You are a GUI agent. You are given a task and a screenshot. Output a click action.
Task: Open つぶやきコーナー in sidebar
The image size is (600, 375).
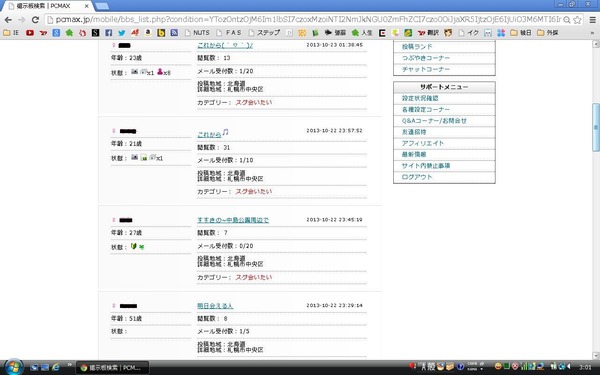point(426,58)
